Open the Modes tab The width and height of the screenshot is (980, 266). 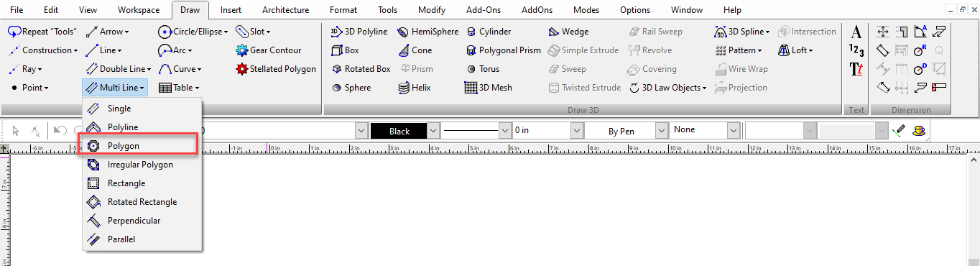coord(587,10)
